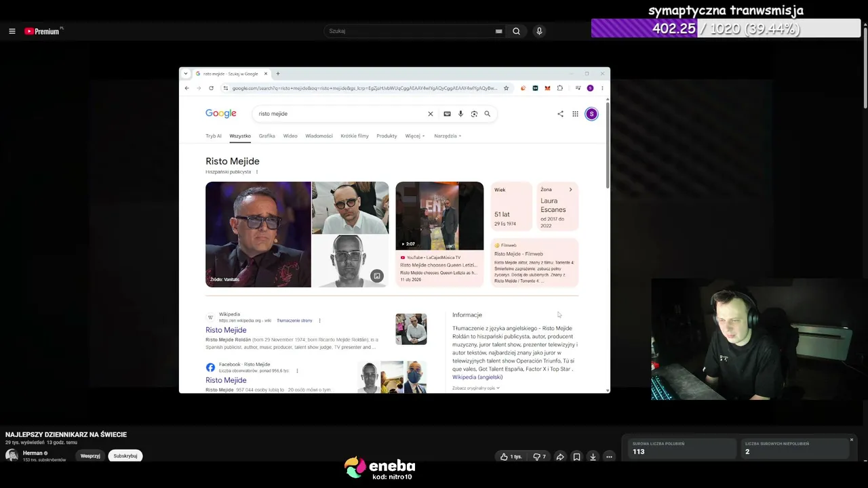The height and width of the screenshot is (488, 868).
Task: Open a new Chrome tab
Action: 277,73
